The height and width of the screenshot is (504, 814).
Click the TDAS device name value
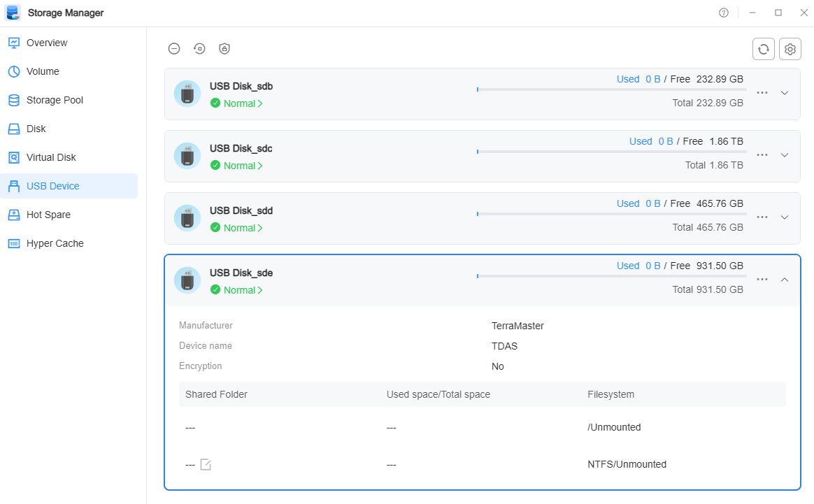pyautogui.click(x=505, y=346)
